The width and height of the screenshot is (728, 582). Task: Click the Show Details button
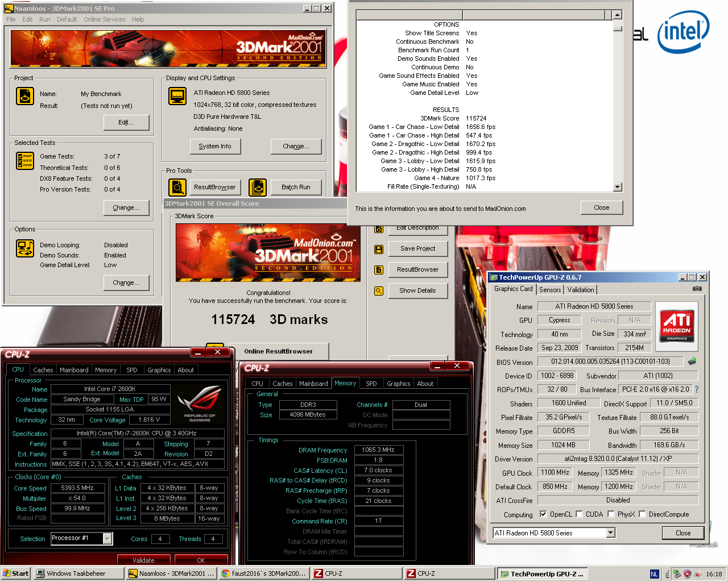click(x=417, y=290)
